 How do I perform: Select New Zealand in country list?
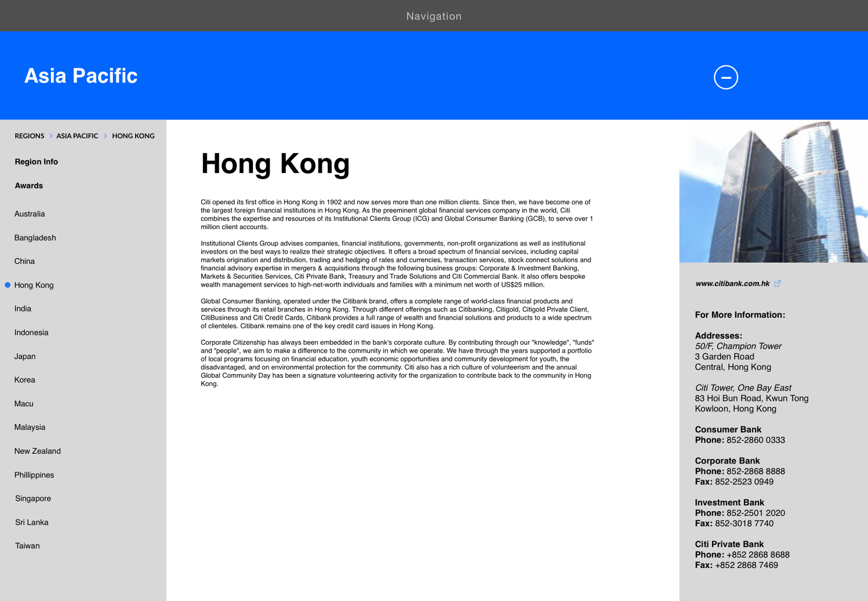pos(38,451)
